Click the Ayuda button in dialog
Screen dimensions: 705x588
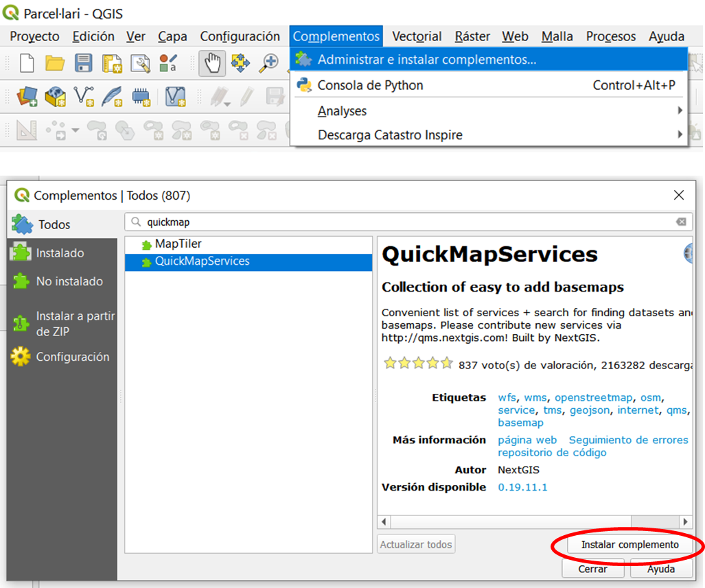click(x=661, y=569)
